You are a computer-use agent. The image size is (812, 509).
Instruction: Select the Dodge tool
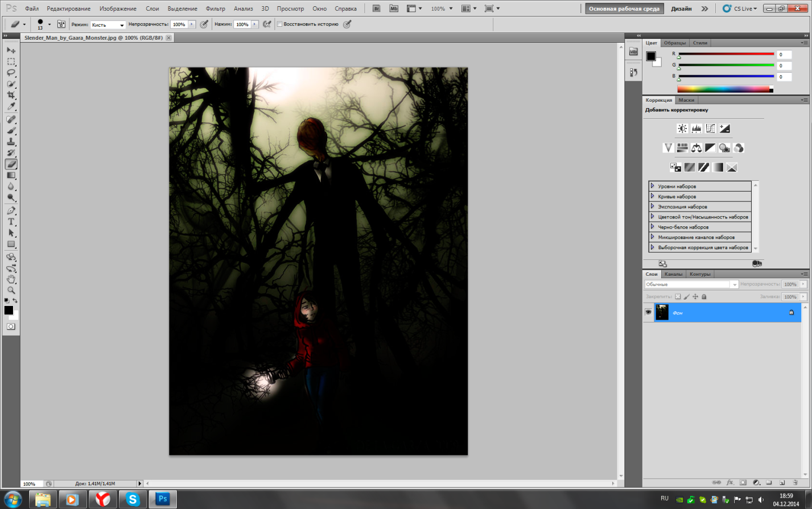(x=11, y=198)
